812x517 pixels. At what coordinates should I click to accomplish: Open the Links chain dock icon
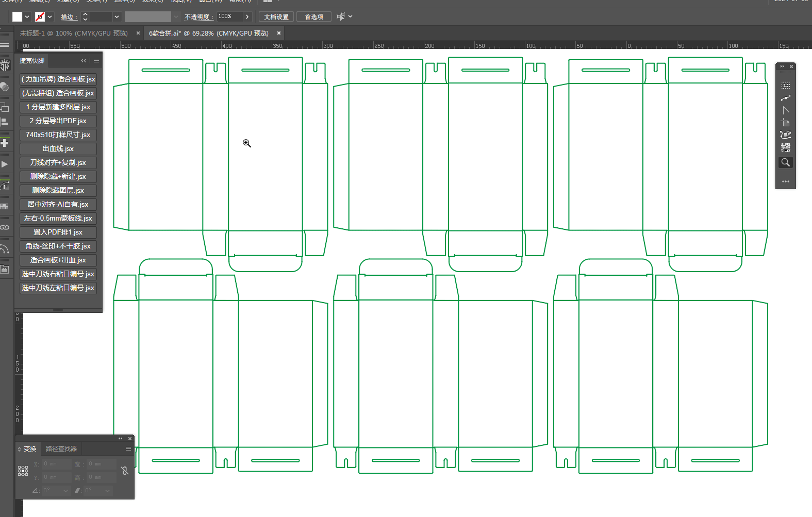pyautogui.click(x=5, y=227)
